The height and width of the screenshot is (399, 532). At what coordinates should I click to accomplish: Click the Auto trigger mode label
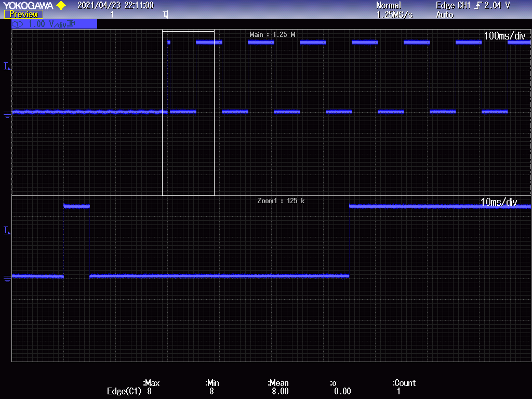[445, 15]
